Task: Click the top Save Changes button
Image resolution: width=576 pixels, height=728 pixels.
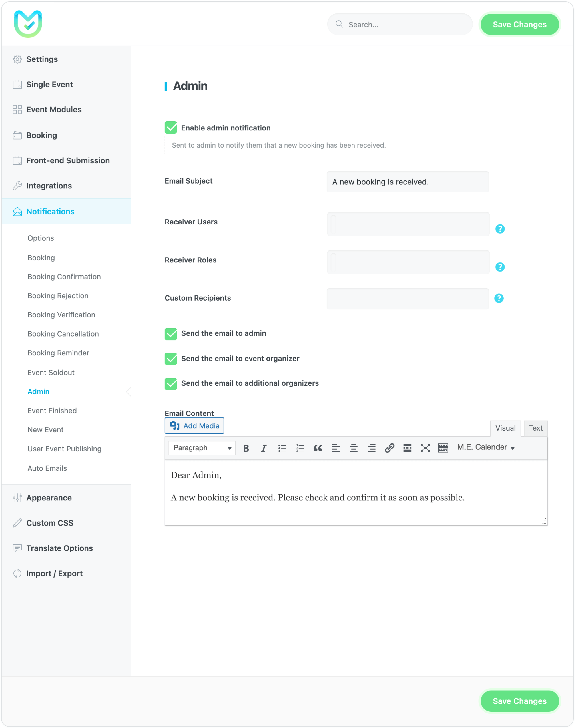Action: click(519, 24)
